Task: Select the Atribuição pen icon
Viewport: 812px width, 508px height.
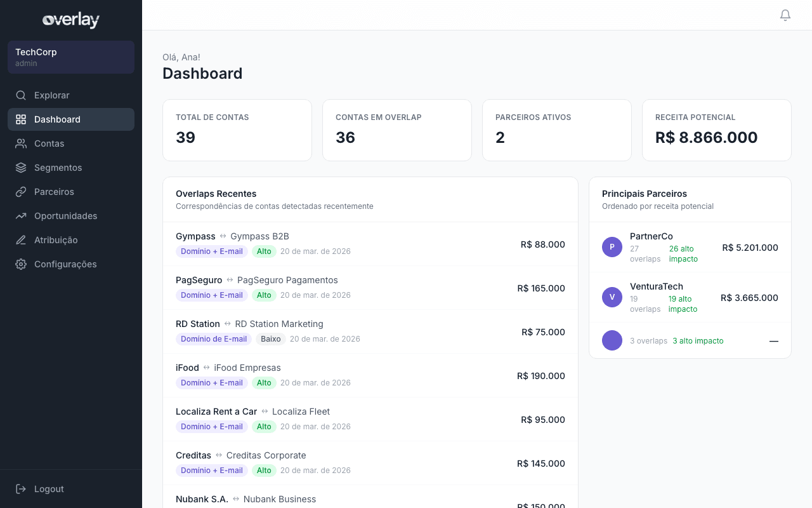Action: coord(21,240)
